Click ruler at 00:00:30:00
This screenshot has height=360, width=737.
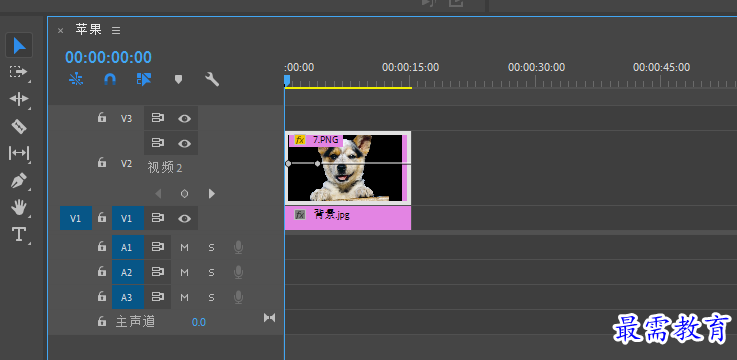coord(536,67)
